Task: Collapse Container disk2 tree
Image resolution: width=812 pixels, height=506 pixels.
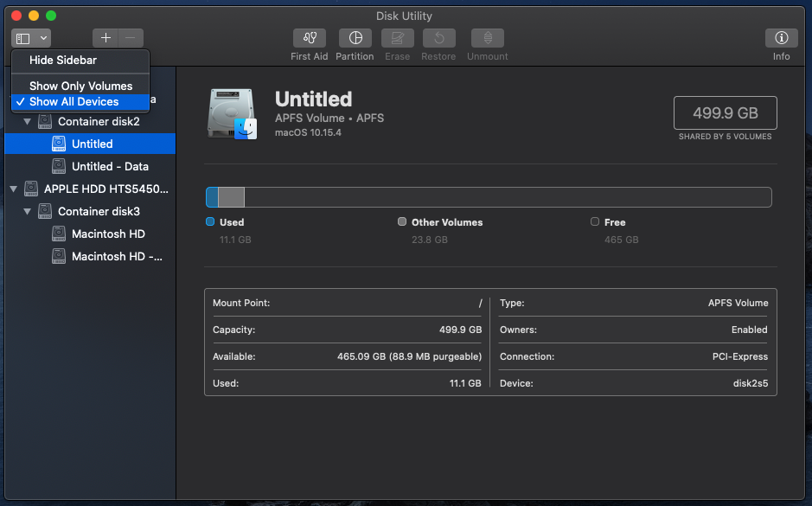Action: 27,122
